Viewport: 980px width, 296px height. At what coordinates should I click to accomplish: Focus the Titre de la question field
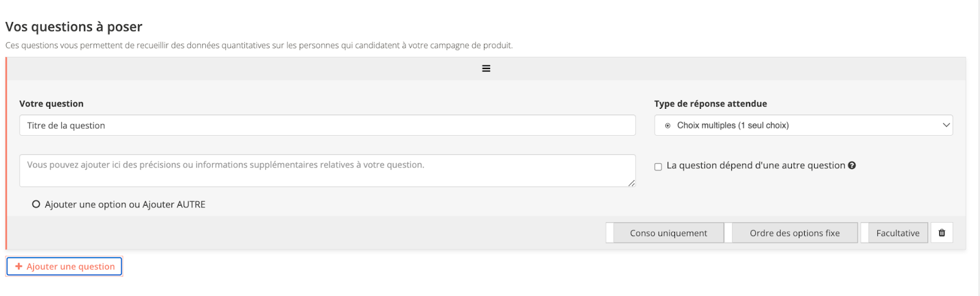pyautogui.click(x=327, y=125)
